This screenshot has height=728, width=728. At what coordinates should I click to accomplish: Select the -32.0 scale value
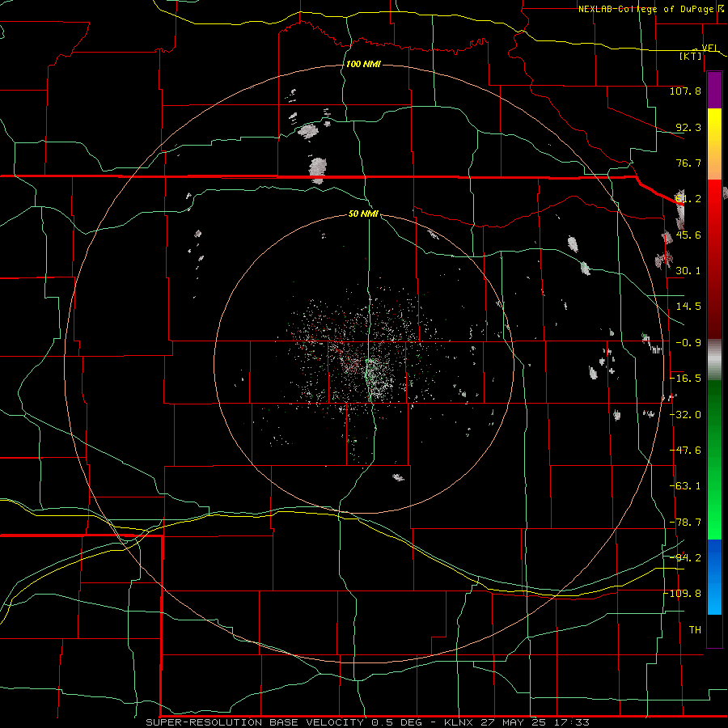pos(685,415)
